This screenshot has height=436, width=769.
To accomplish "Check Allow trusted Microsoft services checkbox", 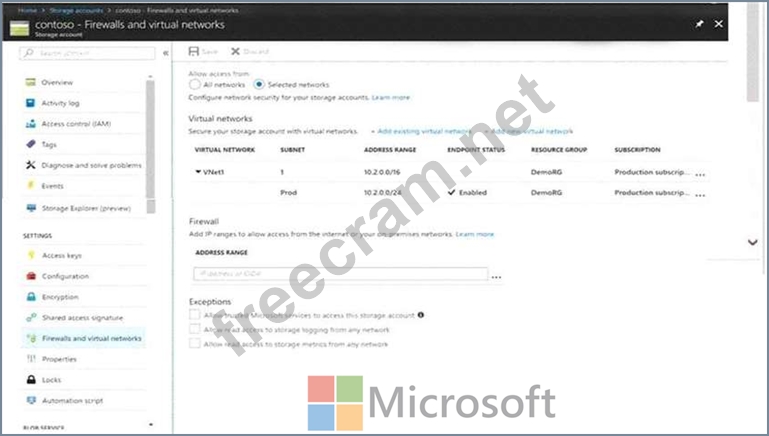I will pos(195,314).
